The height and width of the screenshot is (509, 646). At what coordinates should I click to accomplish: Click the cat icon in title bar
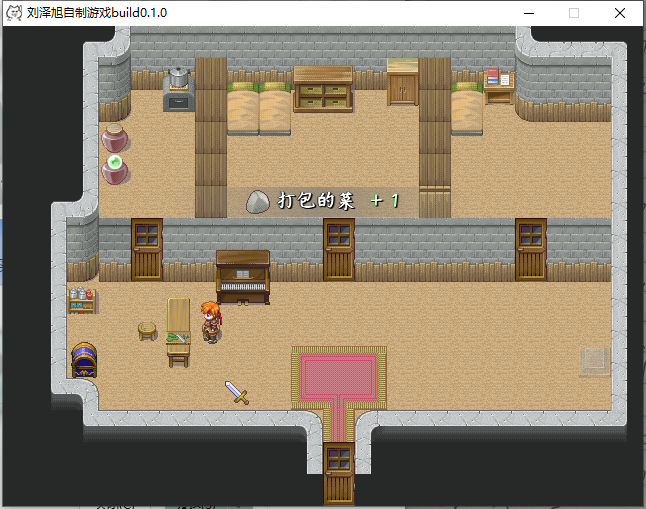click(14, 13)
